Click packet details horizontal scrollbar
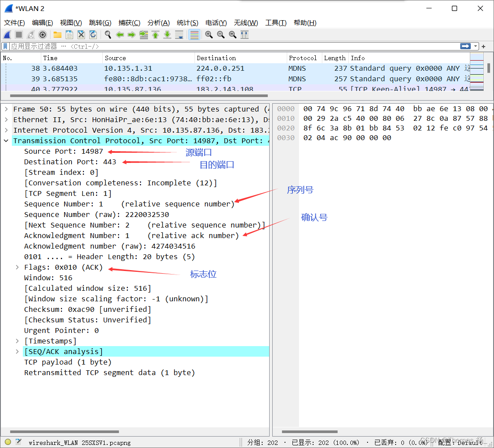This screenshot has height=448, width=494. pos(64,432)
